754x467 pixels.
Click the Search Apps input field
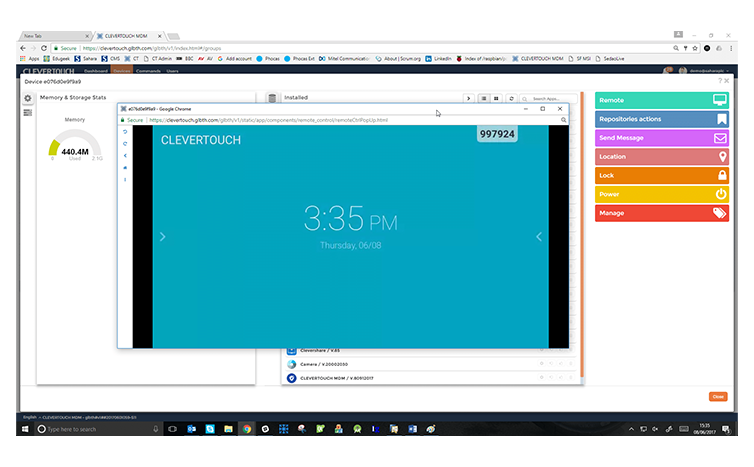tap(548, 98)
